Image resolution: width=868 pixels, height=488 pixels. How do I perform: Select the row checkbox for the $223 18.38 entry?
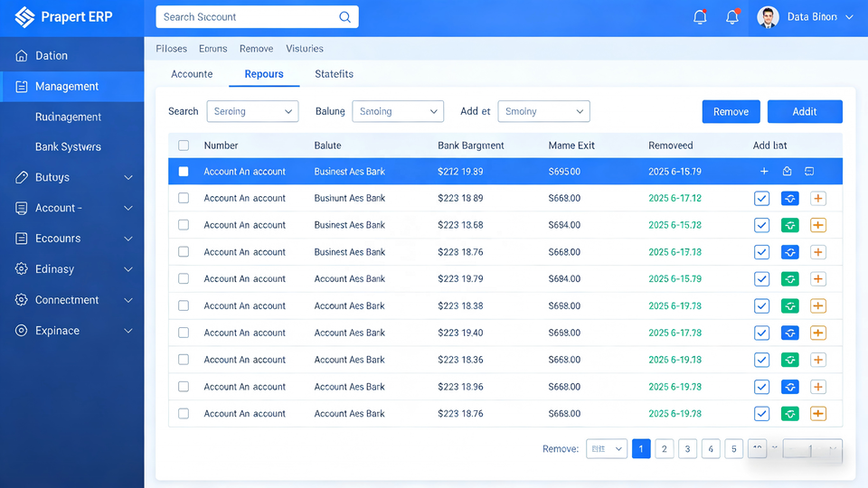[x=184, y=306]
